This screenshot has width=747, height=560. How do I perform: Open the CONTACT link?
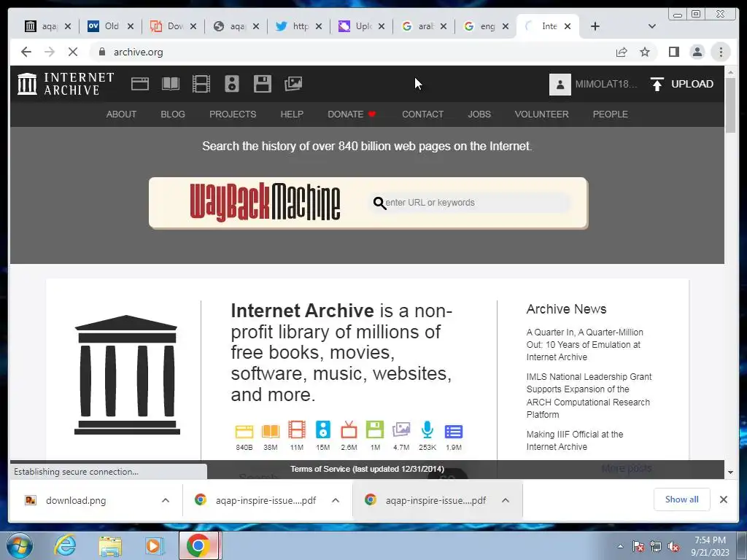[422, 114]
